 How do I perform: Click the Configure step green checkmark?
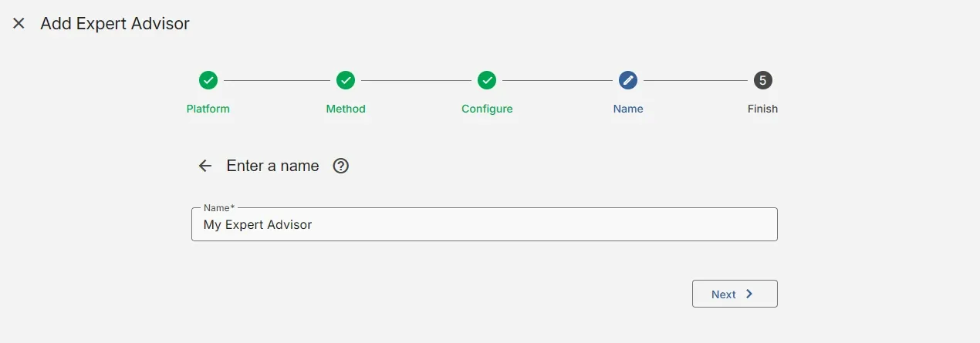[x=487, y=80]
